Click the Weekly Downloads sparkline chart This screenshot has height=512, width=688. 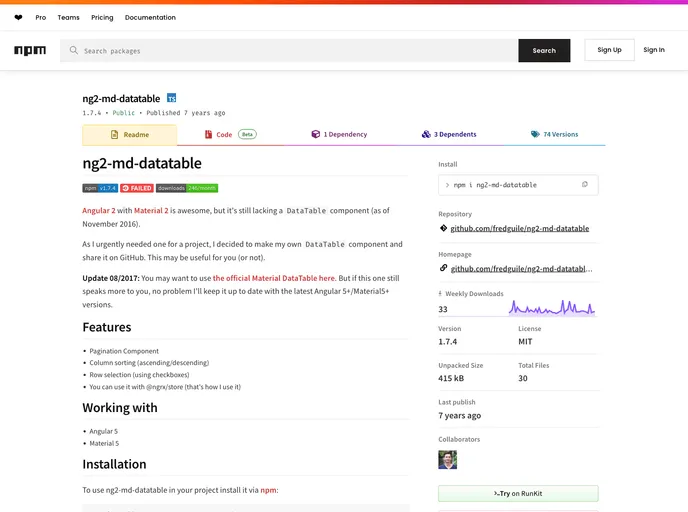tap(552, 308)
